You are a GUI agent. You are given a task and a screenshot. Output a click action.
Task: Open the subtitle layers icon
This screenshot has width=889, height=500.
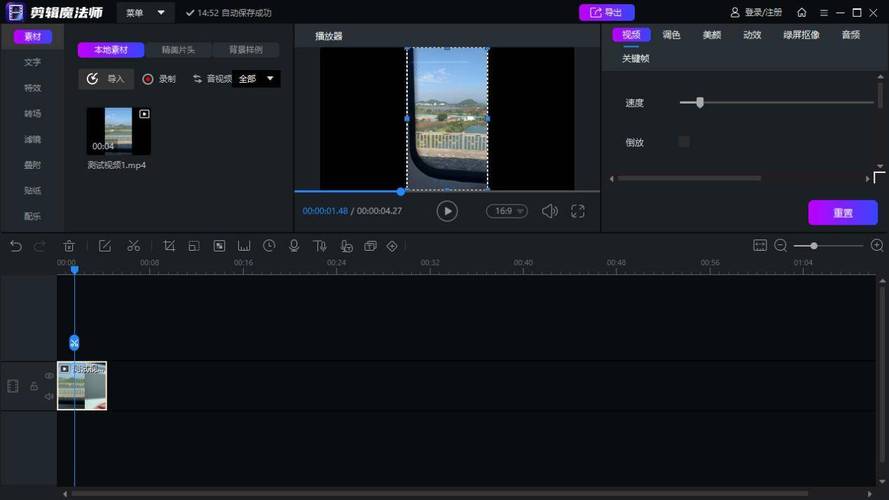(x=371, y=246)
